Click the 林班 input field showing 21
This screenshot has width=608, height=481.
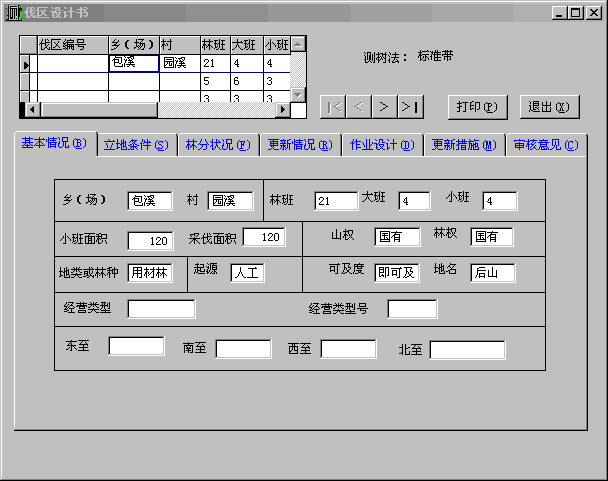[336, 201]
